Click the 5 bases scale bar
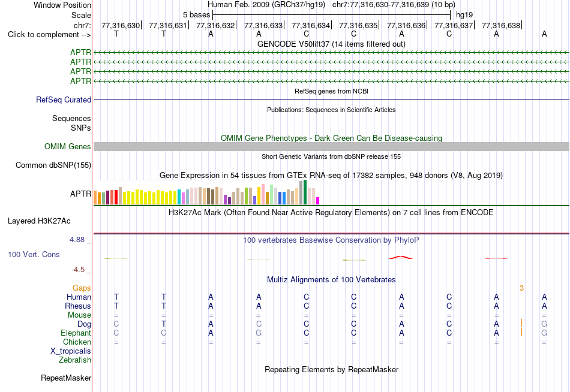 pyautogui.click(x=332, y=15)
